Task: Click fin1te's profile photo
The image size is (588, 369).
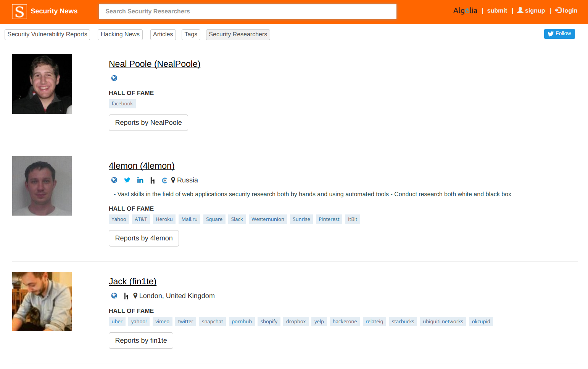Action: pyautogui.click(x=42, y=301)
